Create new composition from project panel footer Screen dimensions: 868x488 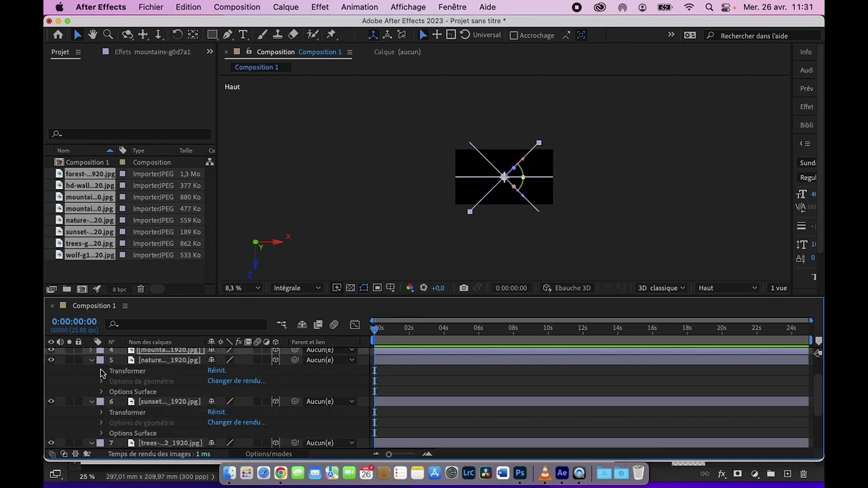tap(82, 289)
